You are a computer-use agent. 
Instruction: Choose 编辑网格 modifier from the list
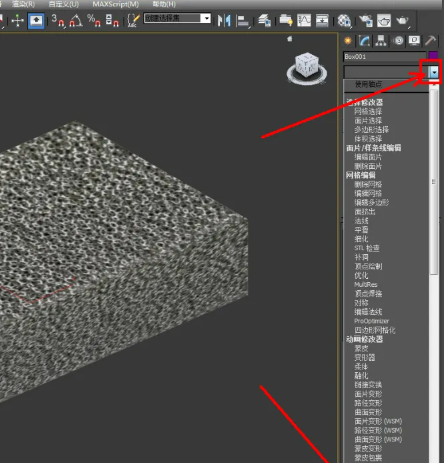368,193
